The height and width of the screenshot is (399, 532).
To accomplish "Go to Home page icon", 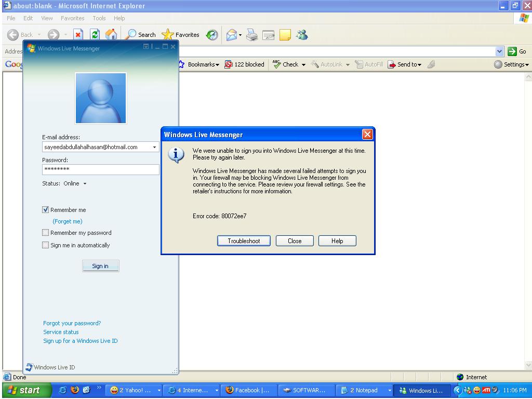I will click(x=111, y=35).
